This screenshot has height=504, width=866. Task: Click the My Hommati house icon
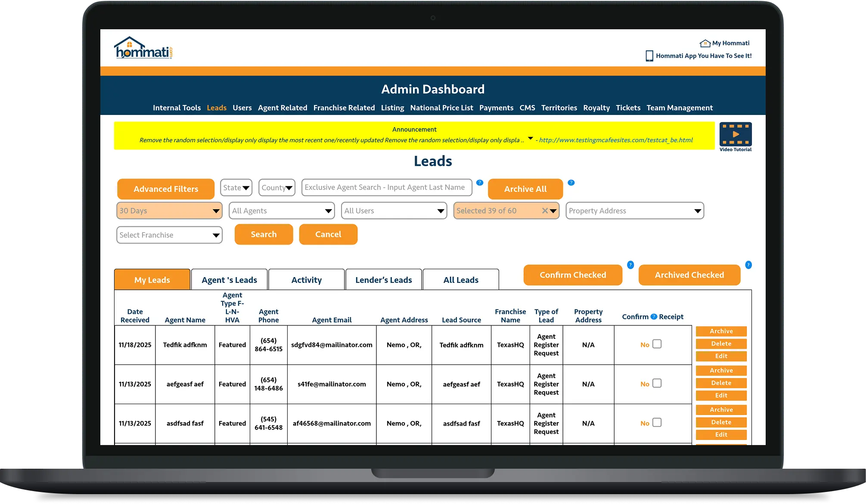(705, 43)
